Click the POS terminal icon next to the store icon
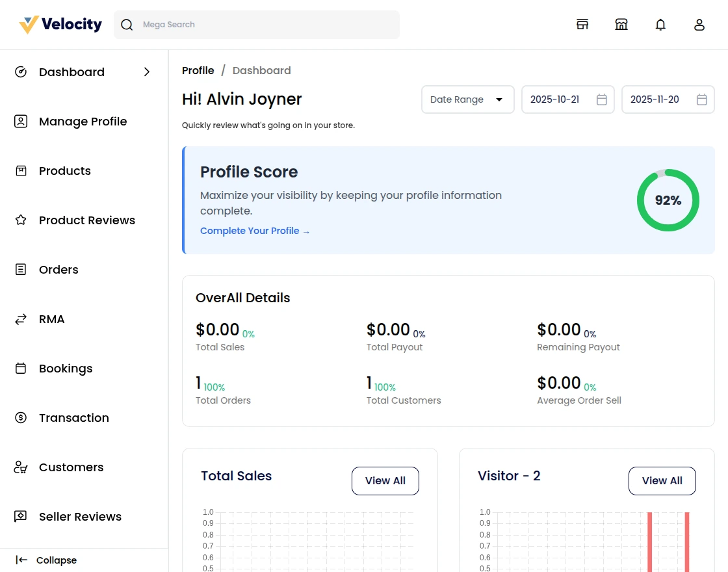This screenshot has width=728, height=572. click(x=621, y=24)
